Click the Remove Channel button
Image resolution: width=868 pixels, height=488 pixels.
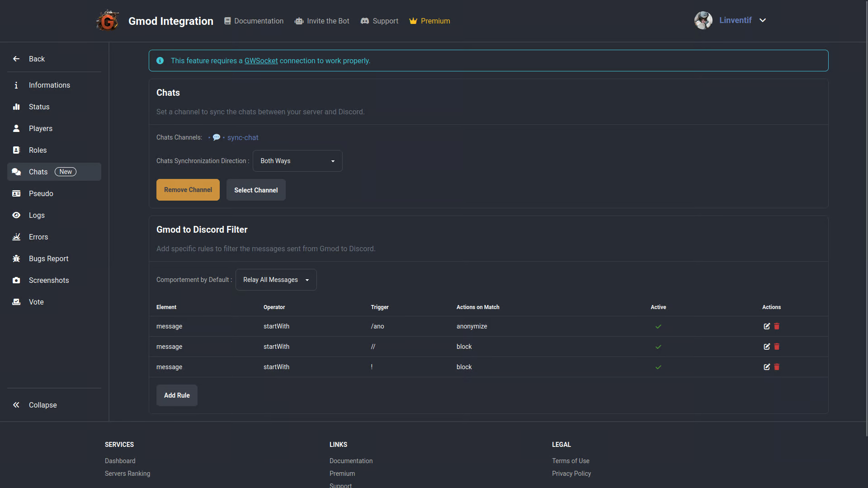tap(188, 190)
